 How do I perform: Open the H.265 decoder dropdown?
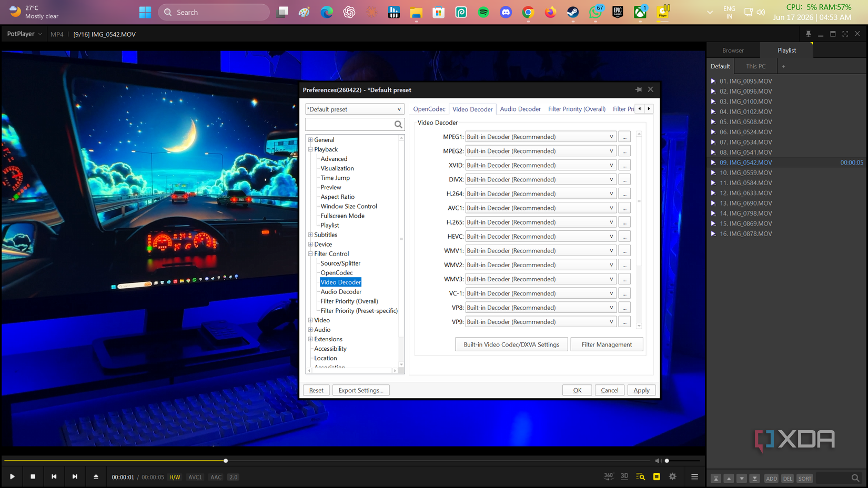tap(541, 222)
